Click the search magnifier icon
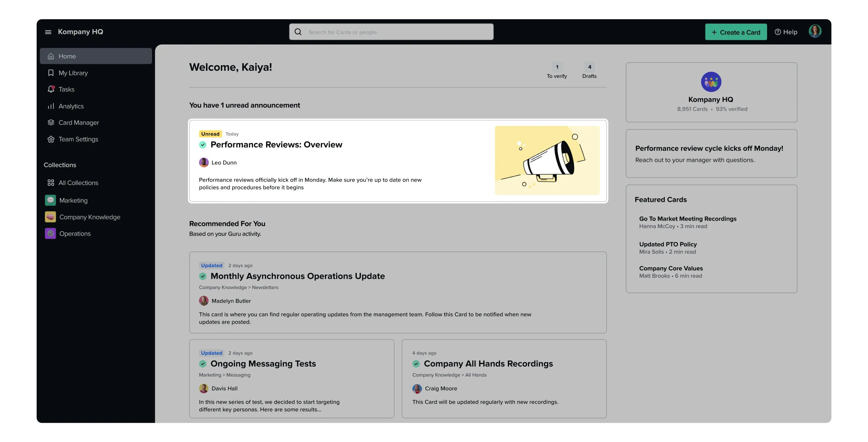 tap(298, 31)
